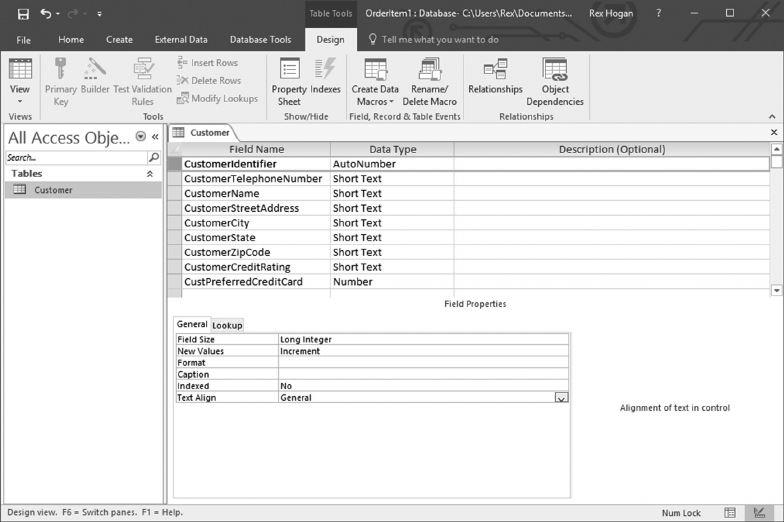Open the Customize Quick Access Toolbar arrow
784x522 pixels.
pos(100,14)
